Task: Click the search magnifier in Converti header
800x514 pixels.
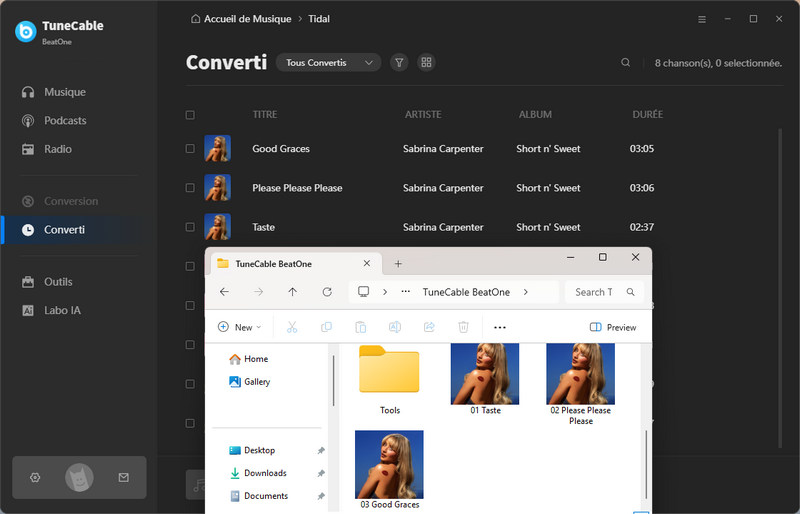Action: point(626,62)
